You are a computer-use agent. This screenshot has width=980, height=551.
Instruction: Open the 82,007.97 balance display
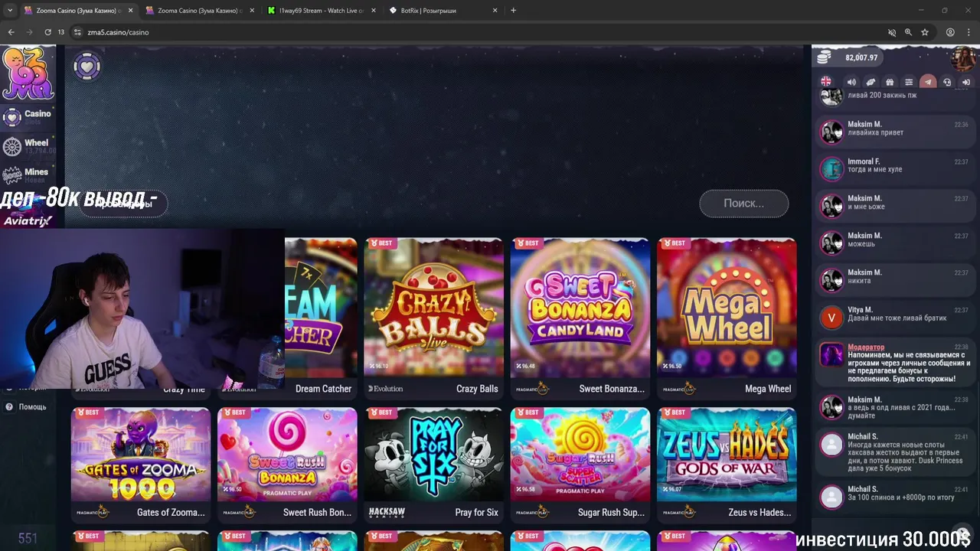coord(861,58)
